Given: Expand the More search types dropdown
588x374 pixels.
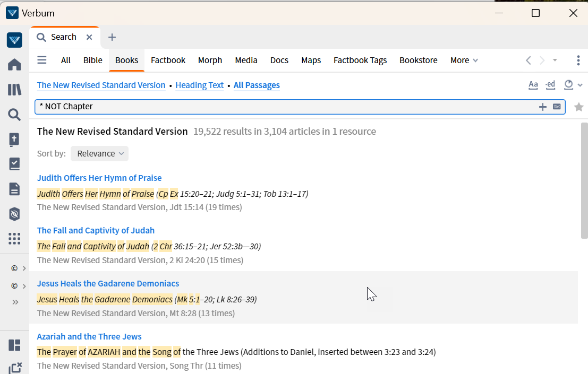Looking at the screenshot, I should pos(464,60).
